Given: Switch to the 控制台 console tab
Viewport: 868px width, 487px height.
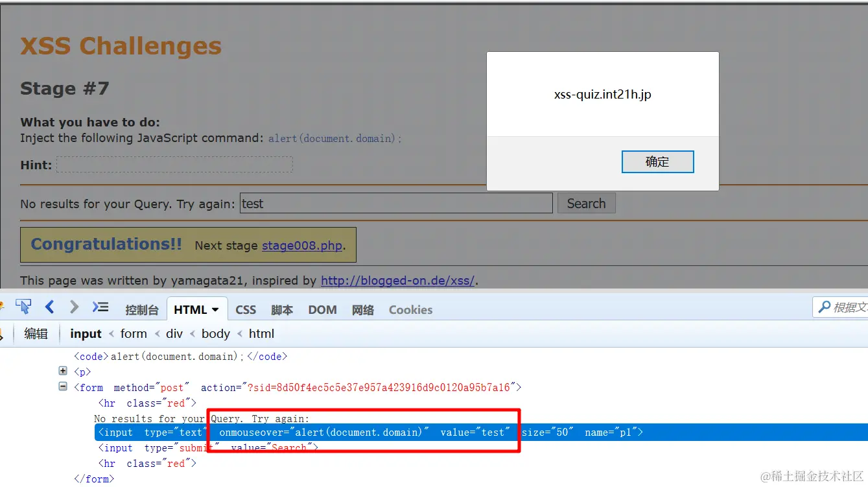Looking at the screenshot, I should tap(142, 310).
